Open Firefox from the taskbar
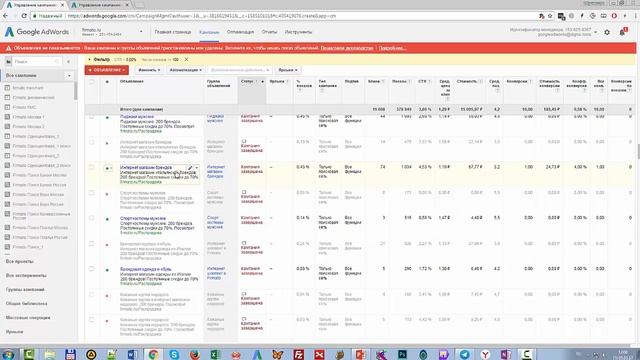 (x=195, y=354)
